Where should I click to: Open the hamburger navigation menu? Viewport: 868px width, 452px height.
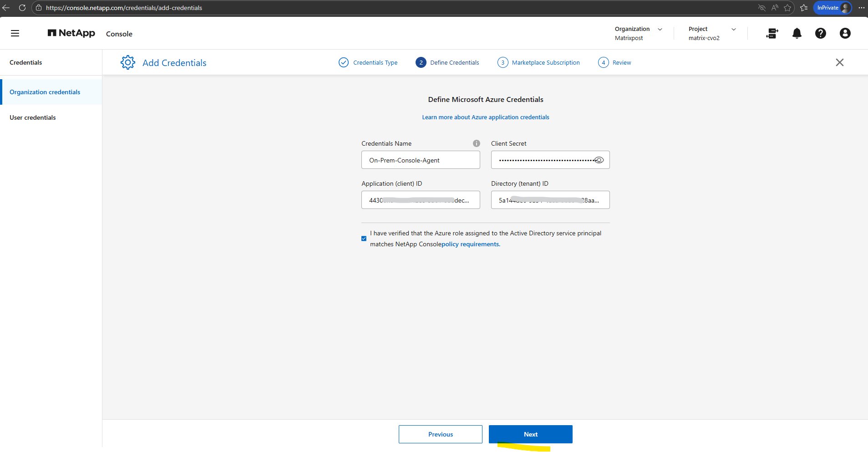click(15, 33)
